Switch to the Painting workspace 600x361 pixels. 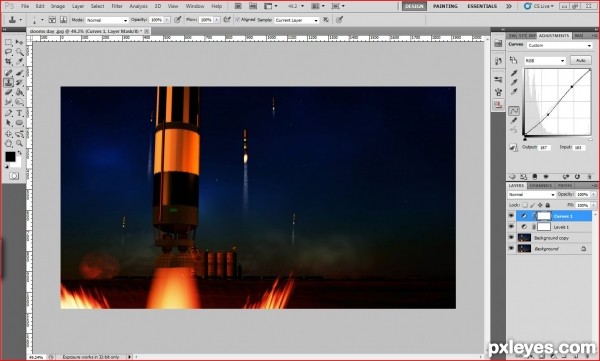[x=445, y=6]
